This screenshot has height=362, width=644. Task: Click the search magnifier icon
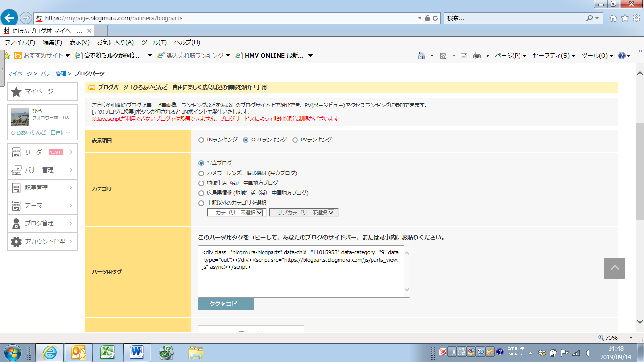click(589, 18)
